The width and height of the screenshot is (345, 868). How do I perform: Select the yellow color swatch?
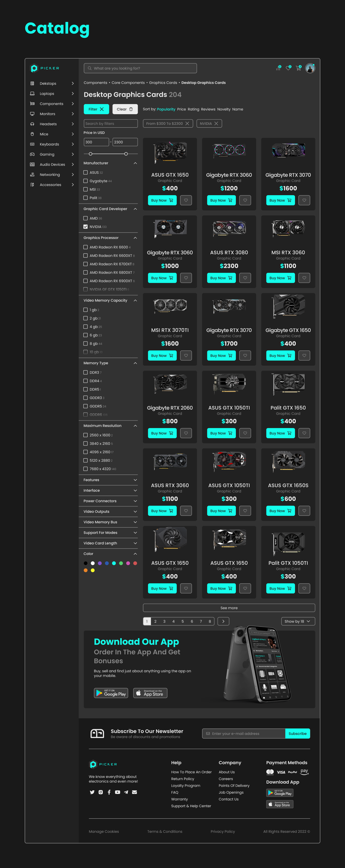click(93, 570)
